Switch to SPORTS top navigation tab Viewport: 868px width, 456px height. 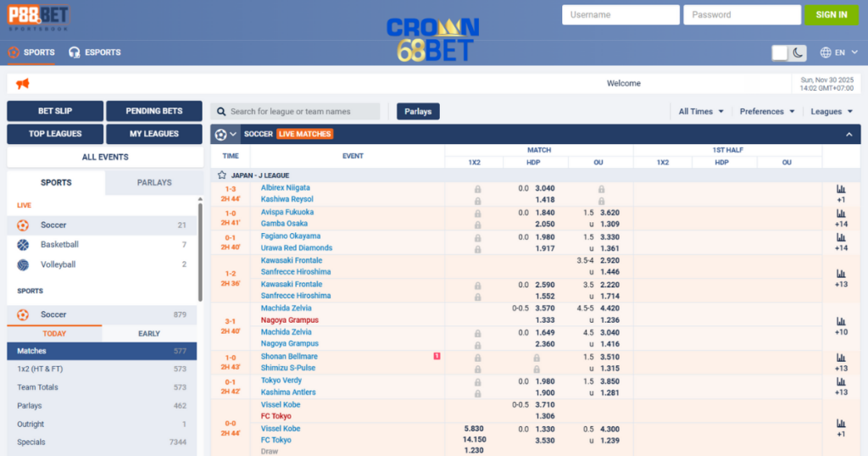tap(31, 53)
